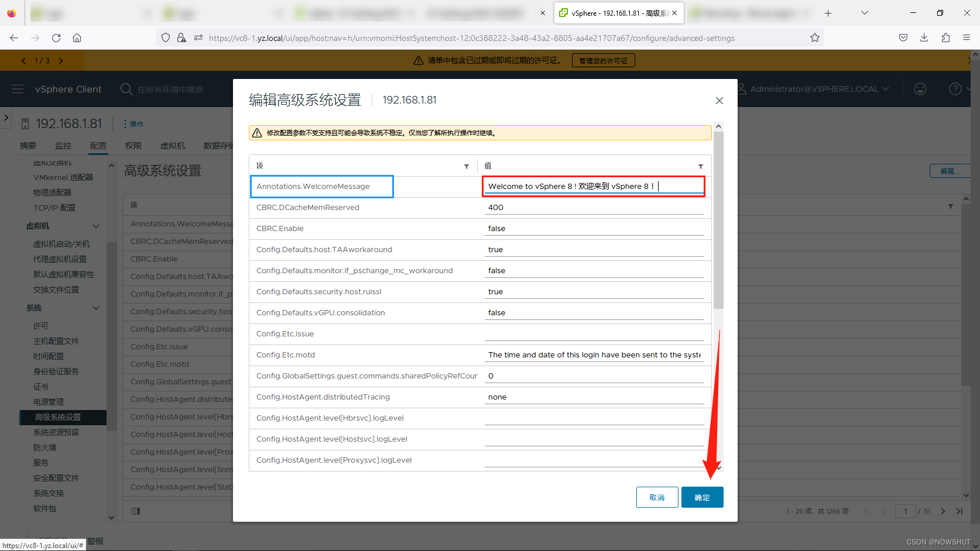
Task: Edit Config.Defaults.security.host.ruissl value field
Action: coord(594,292)
